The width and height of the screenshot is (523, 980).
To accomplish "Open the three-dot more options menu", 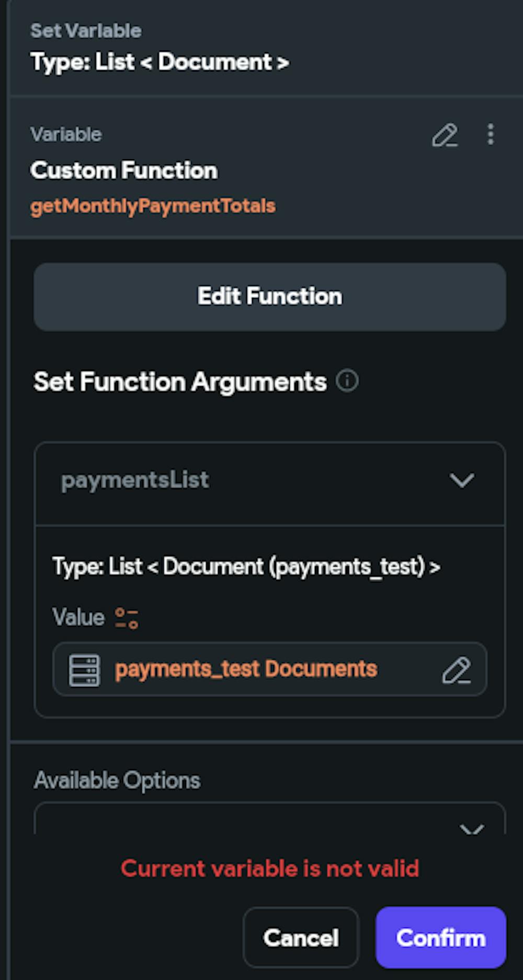I will 490,134.
